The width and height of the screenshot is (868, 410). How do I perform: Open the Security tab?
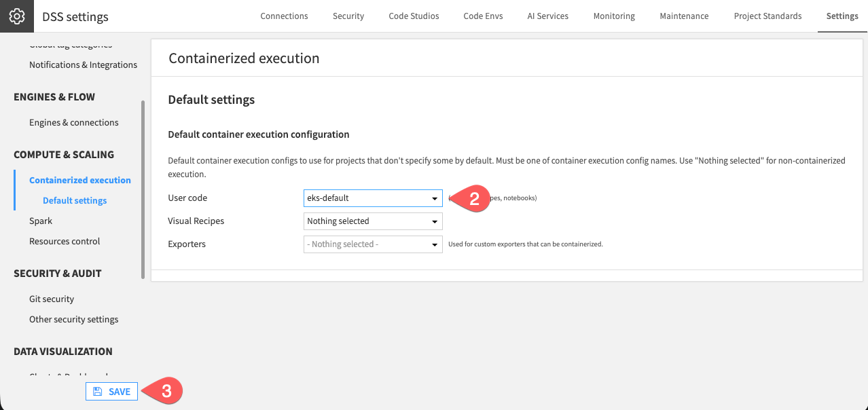tap(348, 16)
